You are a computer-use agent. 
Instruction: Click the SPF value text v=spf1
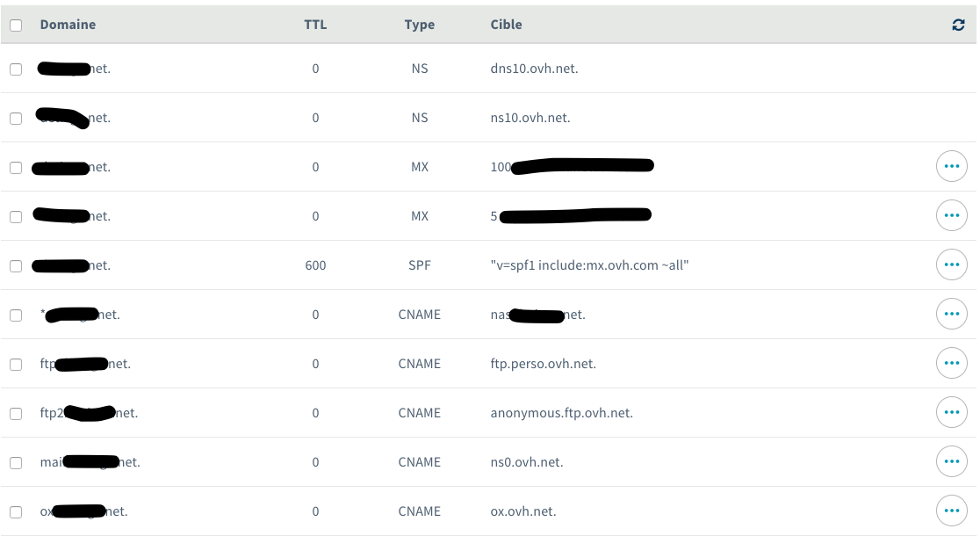[x=589, y=265]
